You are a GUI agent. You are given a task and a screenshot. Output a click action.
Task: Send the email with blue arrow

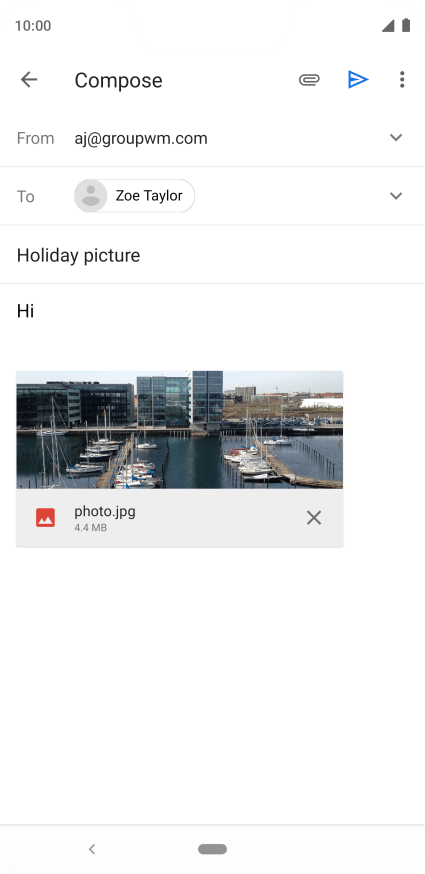pos(358,80)
